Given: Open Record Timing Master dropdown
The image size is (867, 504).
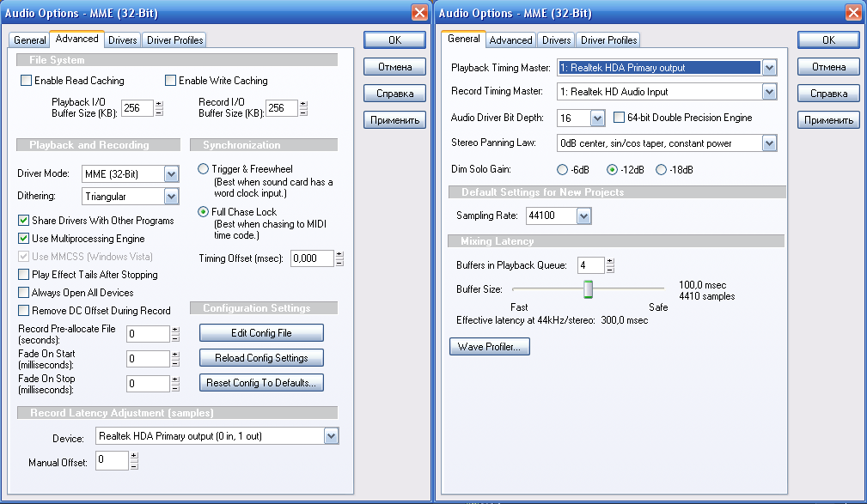Looking at the screenshot, I should (x=769, y=92).
